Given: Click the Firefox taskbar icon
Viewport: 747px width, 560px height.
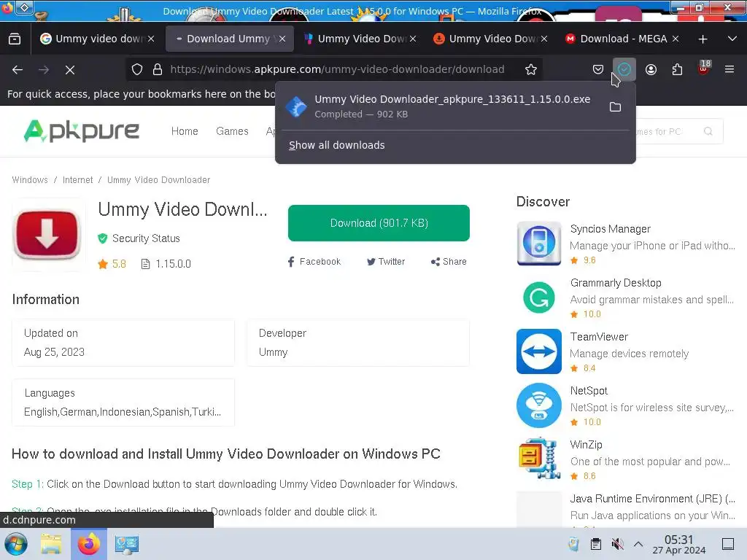Looking at the screenshot, I should [89, 544].
